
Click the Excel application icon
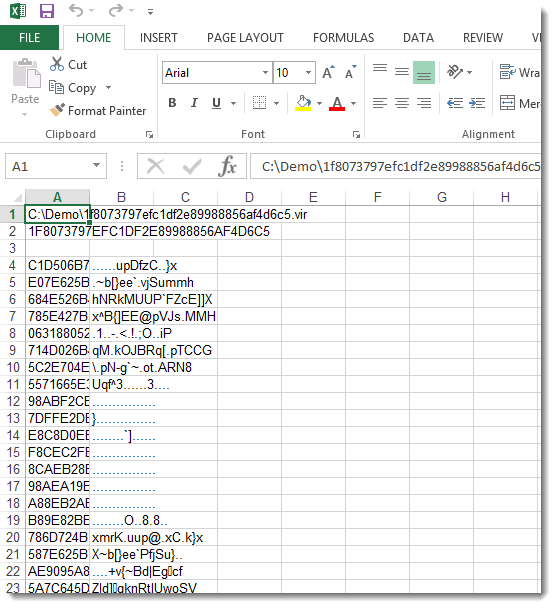pos(18,11)
